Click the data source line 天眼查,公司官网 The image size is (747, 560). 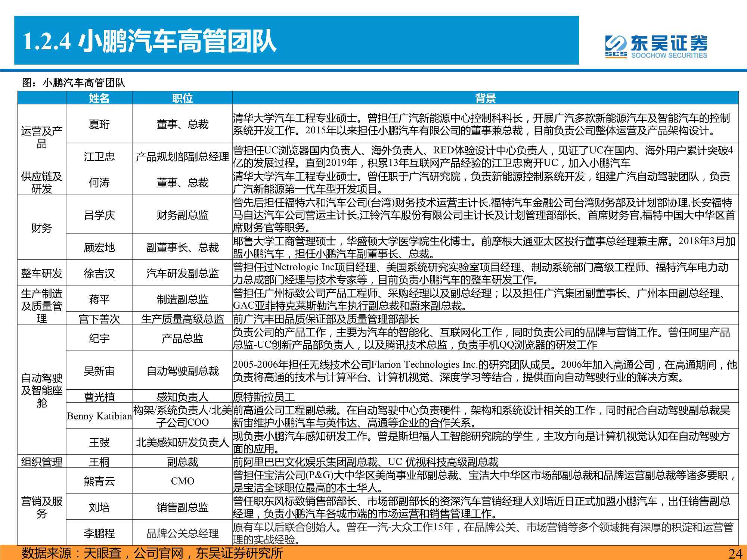[x=152, y=553]
